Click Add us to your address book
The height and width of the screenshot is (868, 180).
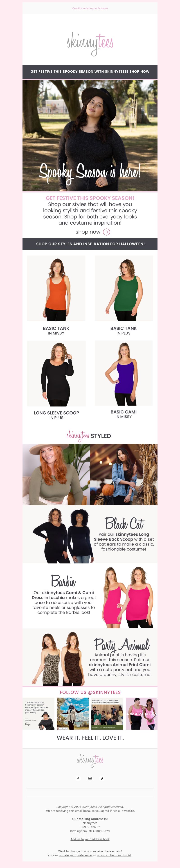90,839
